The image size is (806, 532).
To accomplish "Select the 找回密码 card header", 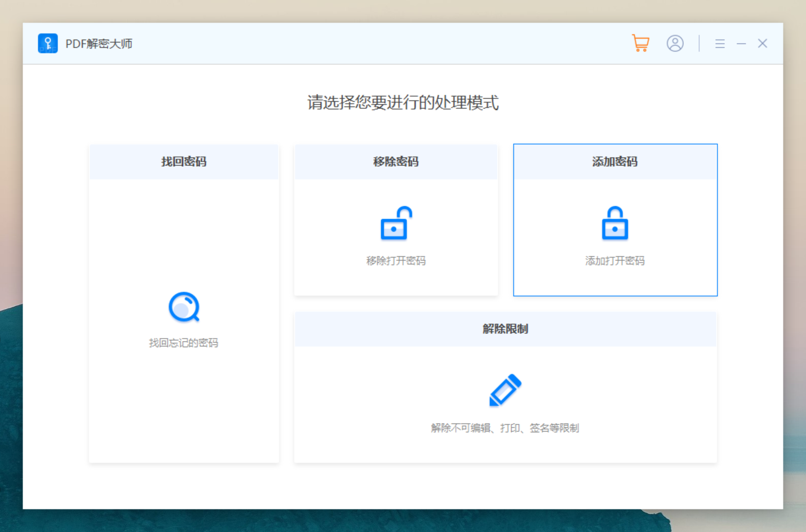I will 184,162.
